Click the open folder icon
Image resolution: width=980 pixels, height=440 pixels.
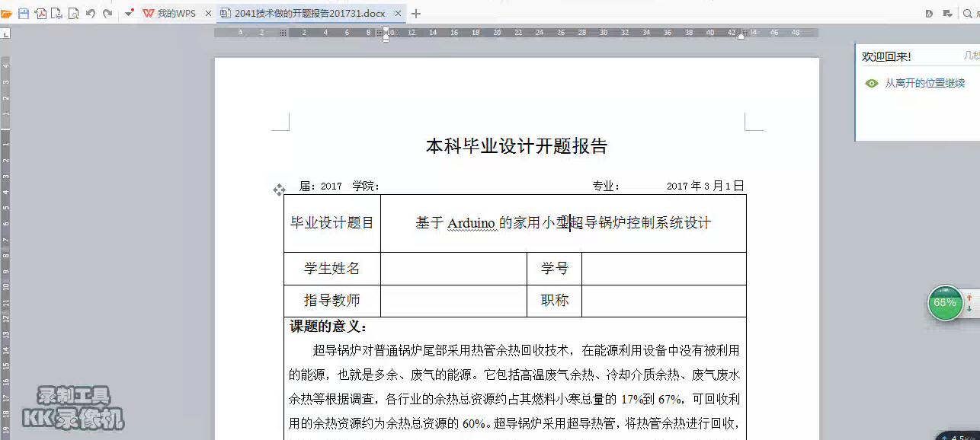click(x=6, y=14)
